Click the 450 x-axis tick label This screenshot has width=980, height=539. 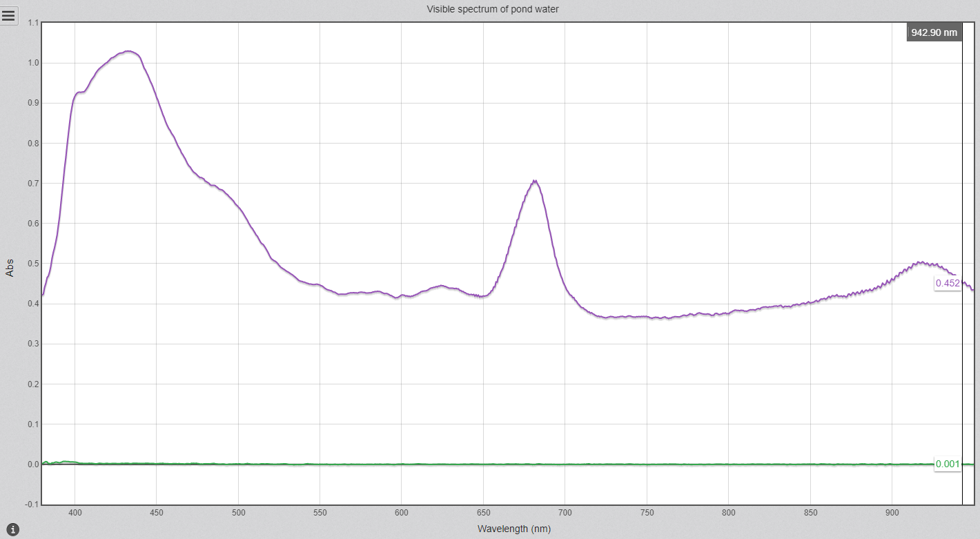click(x=156, y=513)
